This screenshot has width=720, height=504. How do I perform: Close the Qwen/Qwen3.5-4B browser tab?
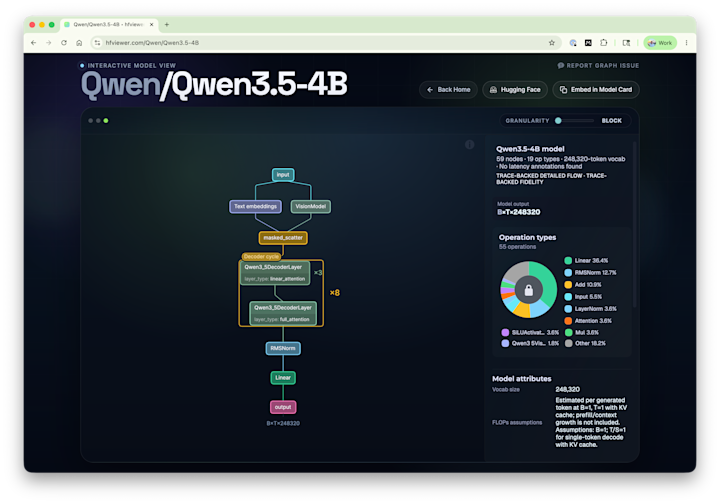click(x=152, y=24)
